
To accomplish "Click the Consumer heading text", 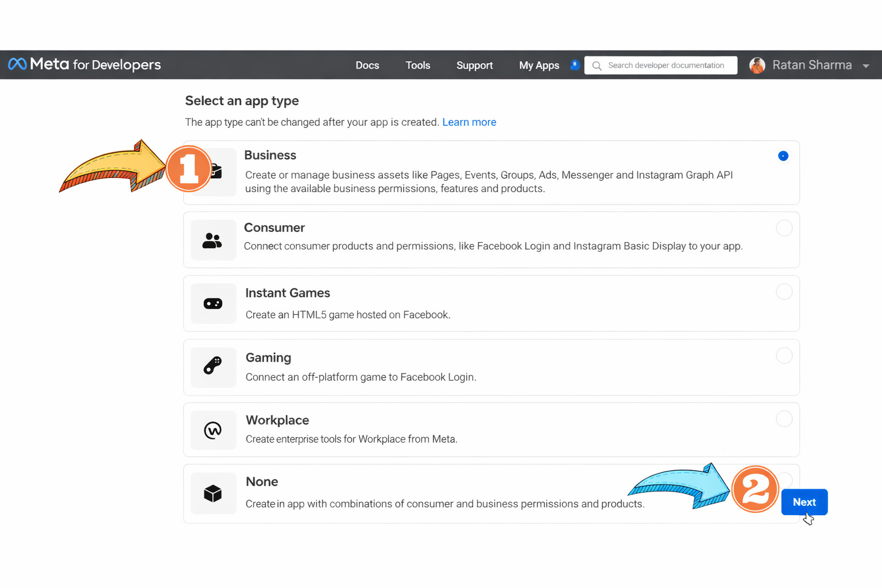I will coord(274,227).
